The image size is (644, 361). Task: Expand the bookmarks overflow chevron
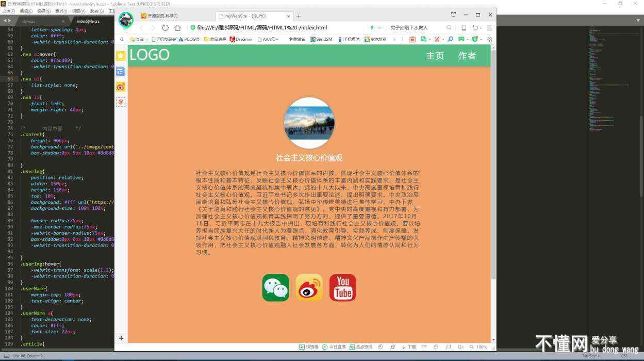click(394, 39)
